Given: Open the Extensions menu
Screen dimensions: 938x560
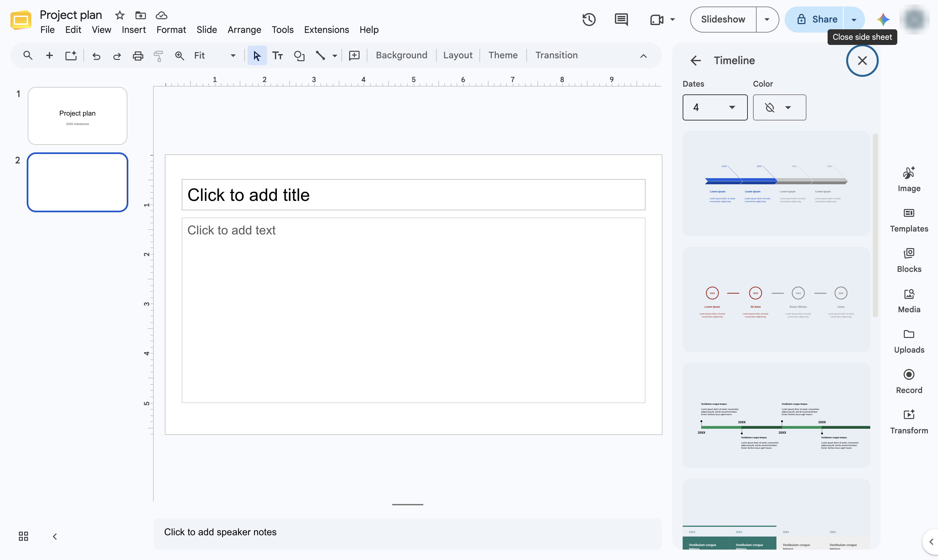Looking at the screenshot, I should (326, 30).
